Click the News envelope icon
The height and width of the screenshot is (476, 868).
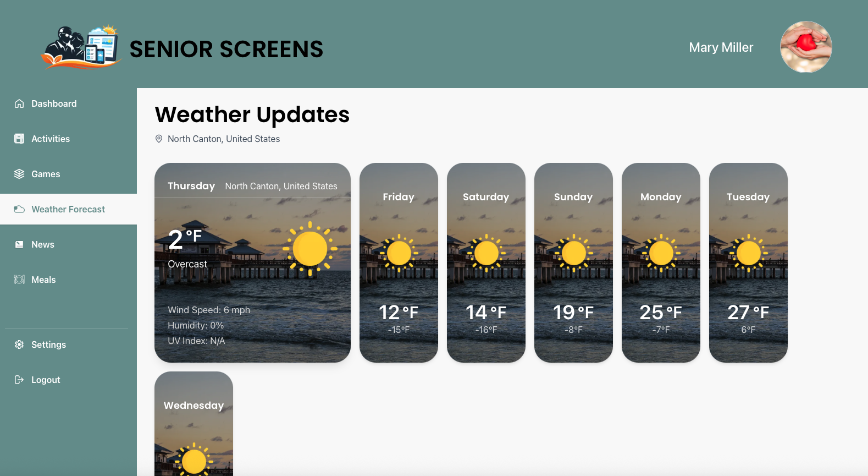tap(19, 244)
